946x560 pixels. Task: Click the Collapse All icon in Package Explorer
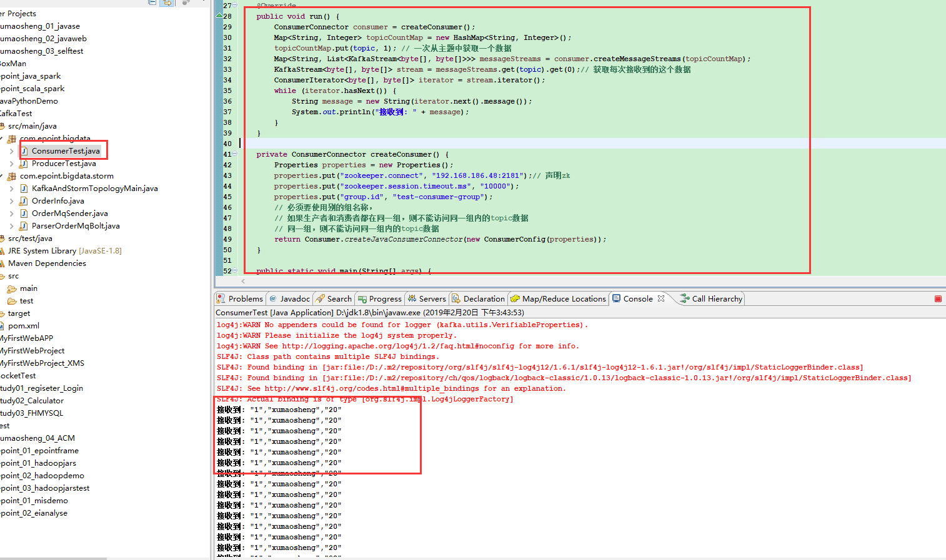tap(152, 2)
